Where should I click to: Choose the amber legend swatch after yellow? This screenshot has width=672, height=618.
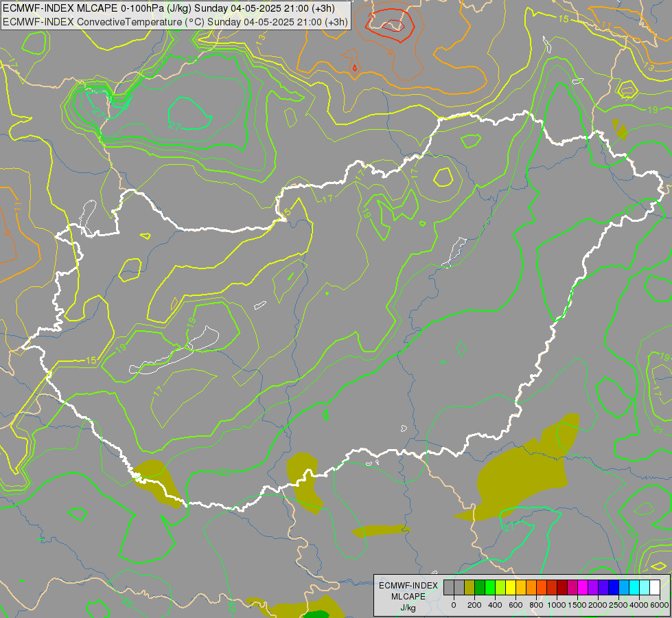[x=521, y=587]
